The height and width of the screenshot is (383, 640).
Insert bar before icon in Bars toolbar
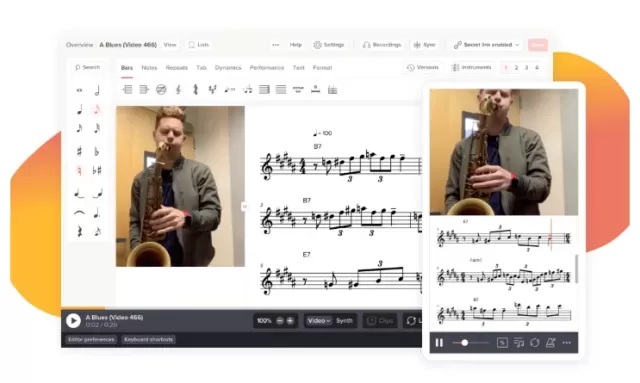tap(127, 89)
